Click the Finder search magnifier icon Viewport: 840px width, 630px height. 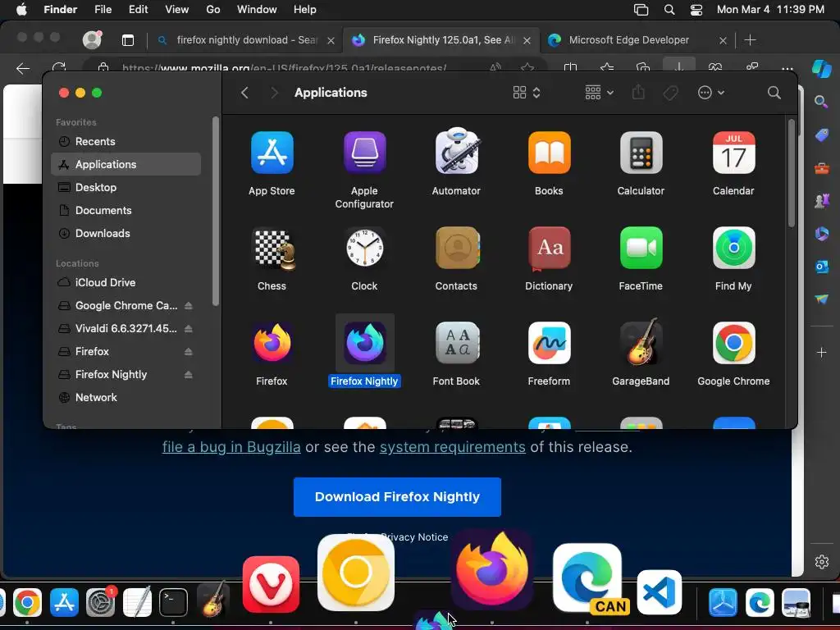pos(774,93)
